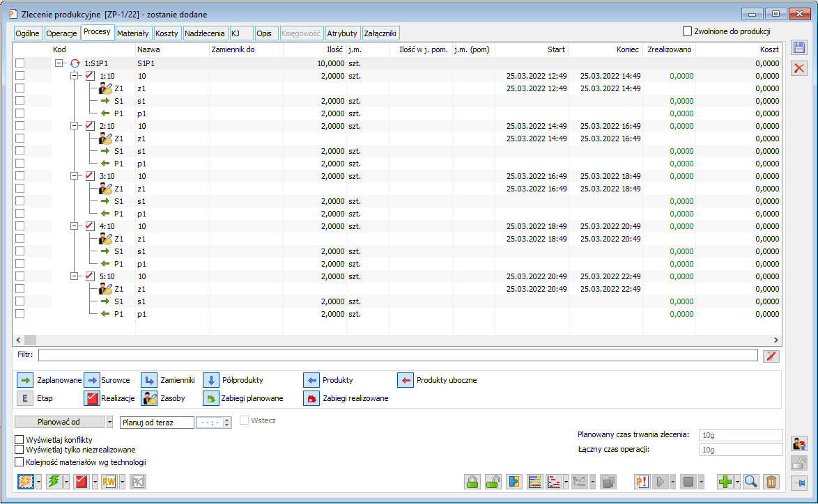Switch to the Atrybuty tab
The width and height of the screenshot is (818, 504).
(342, 33)
